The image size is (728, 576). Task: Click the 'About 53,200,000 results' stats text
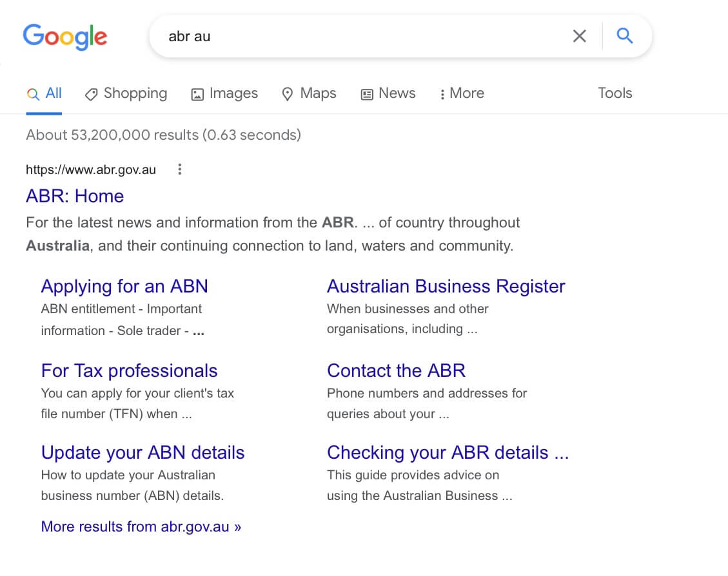[x=163, y=135]
